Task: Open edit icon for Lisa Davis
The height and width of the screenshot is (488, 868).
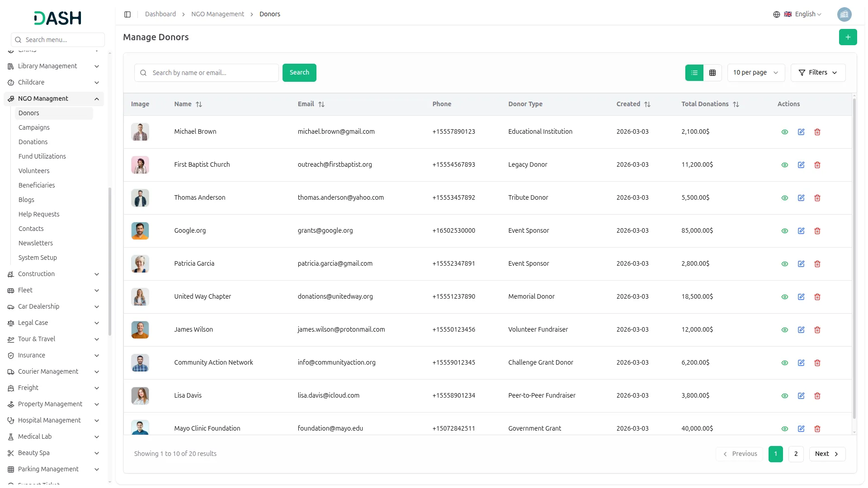Action: point(801,396)
